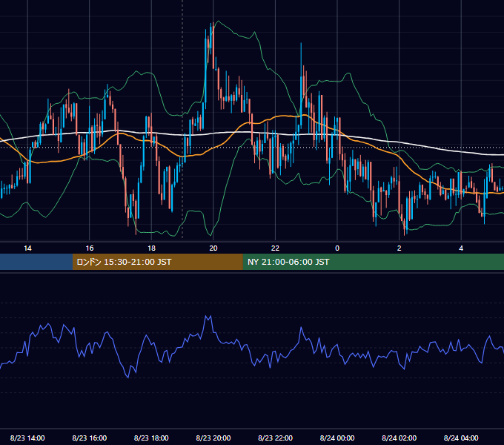Click the 16 hour axis label
This screenshot has height=445, width=504.
pos(90,248)
